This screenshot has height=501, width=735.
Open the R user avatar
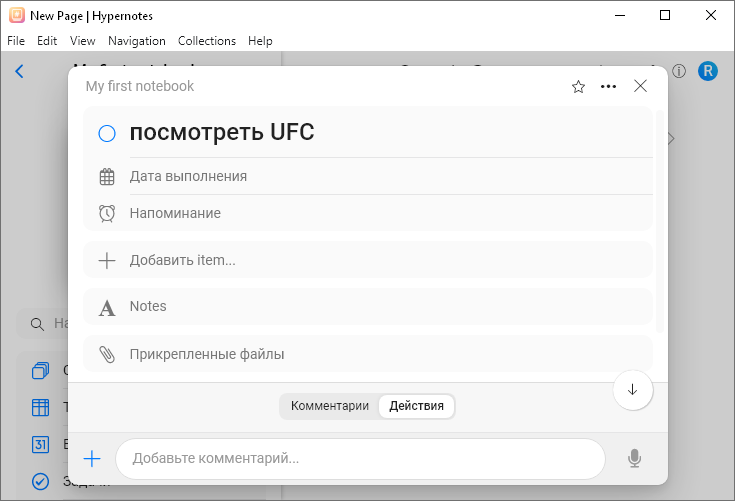coord(708,71)
